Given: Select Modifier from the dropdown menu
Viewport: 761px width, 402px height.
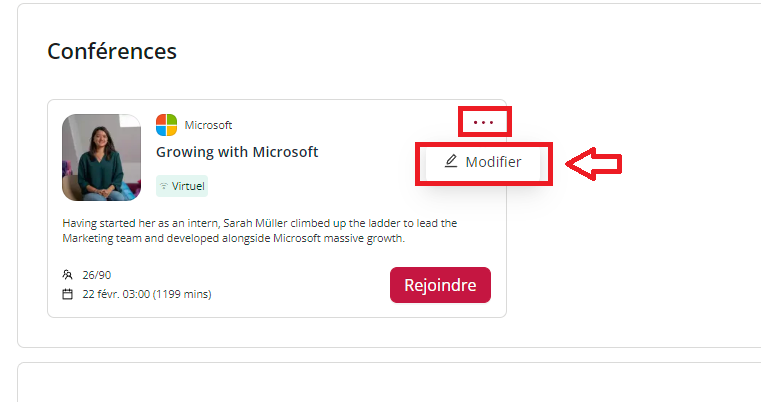Looking at the screenshot, I should pos(483,162).
